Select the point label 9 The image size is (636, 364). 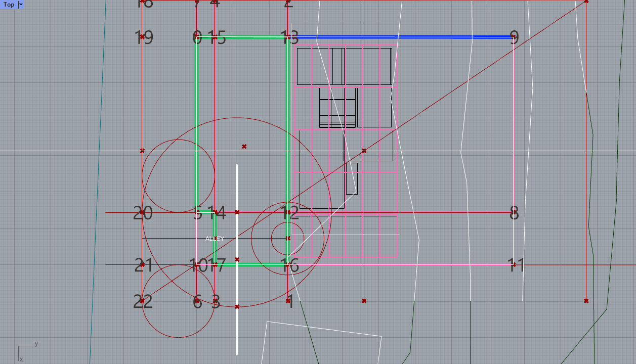coord(514,37)
